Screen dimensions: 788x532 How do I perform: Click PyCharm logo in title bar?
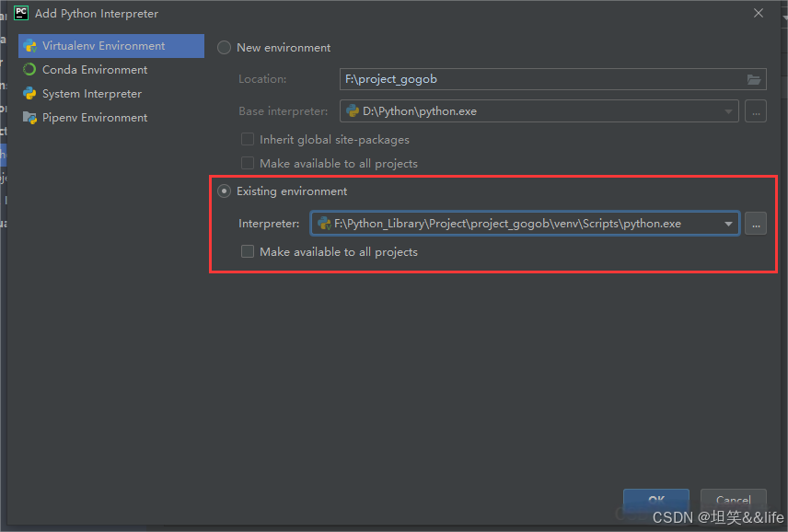21,13
